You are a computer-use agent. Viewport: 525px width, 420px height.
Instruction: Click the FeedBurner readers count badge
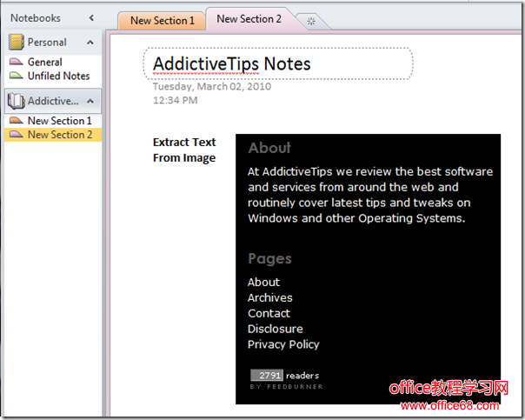pyautogui.click(x=266, y=376)
